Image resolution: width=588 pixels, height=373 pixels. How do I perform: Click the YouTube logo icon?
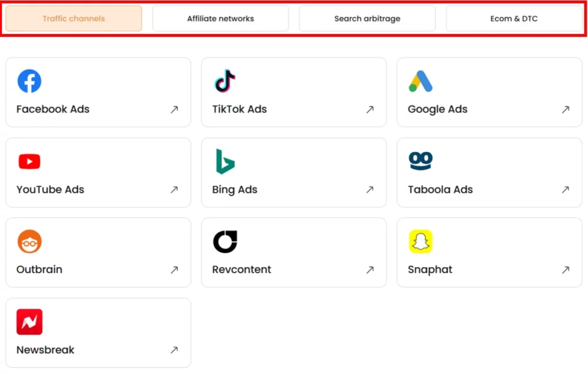click(x=29, y=161)
